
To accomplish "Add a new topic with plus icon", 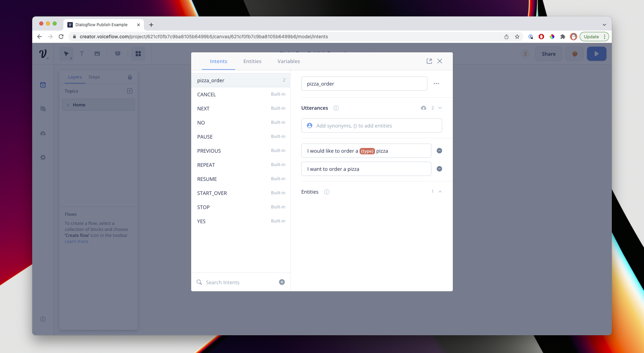I will 130,91.
